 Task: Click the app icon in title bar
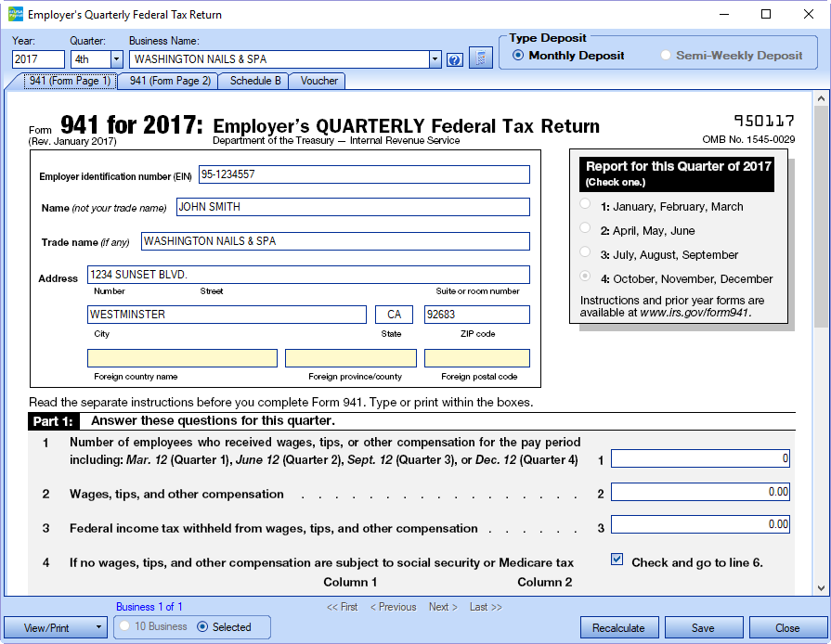pos(14,15)
